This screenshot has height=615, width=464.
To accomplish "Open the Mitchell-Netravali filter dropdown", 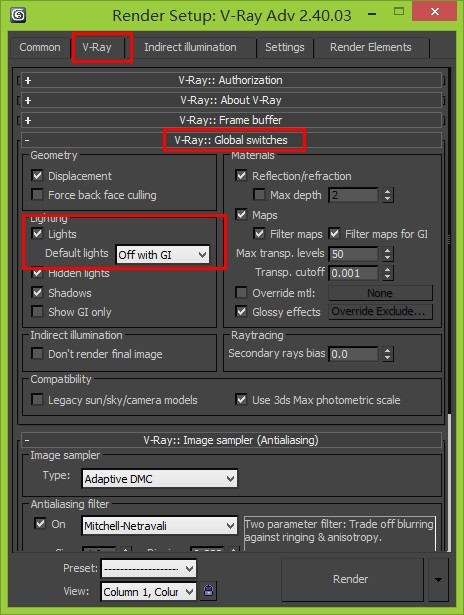I will coord(160,526).
